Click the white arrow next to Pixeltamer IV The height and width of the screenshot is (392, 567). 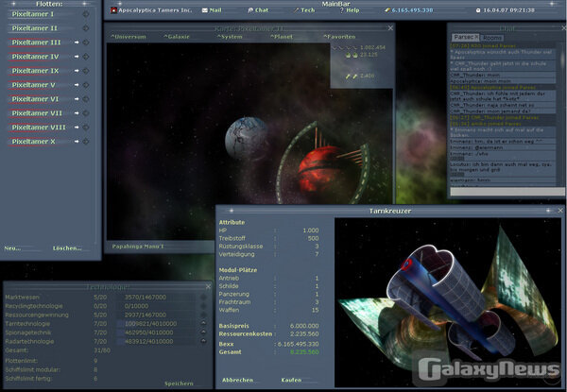click(77, 57)
